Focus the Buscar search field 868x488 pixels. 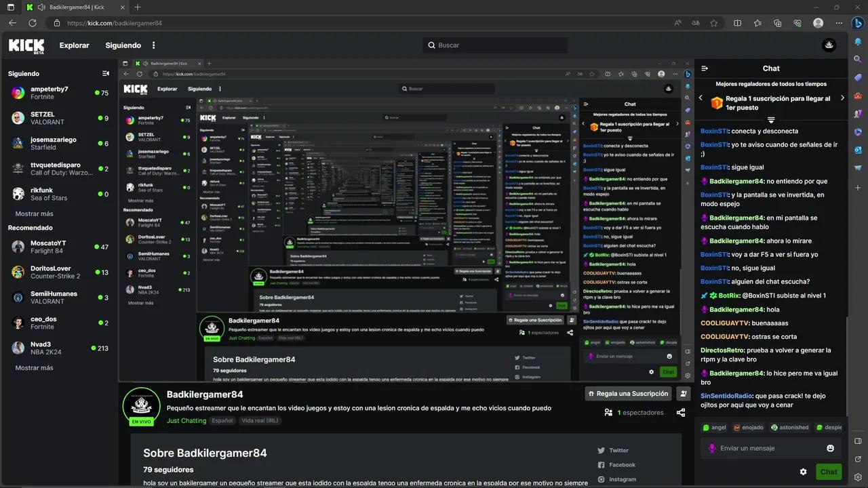coord(494,45)
